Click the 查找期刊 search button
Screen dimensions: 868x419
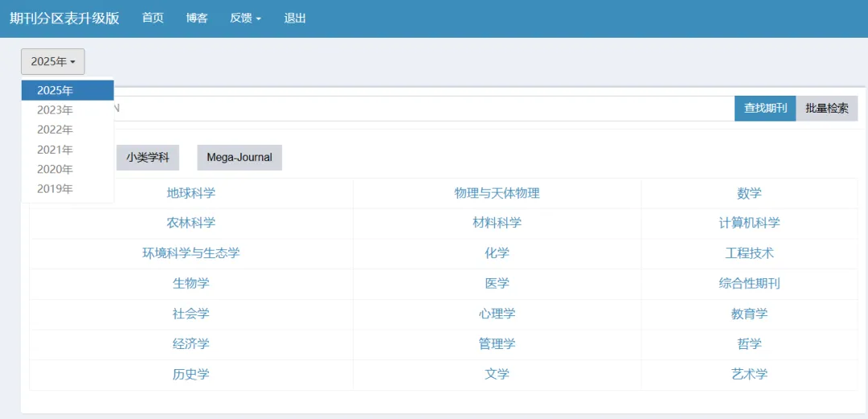click(765, 109)
